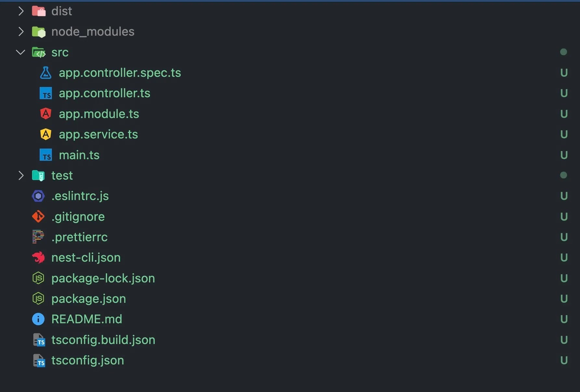The image size is (580, 392).
Task: Open the package-lock.json file
Action: [x=103, y=278]
